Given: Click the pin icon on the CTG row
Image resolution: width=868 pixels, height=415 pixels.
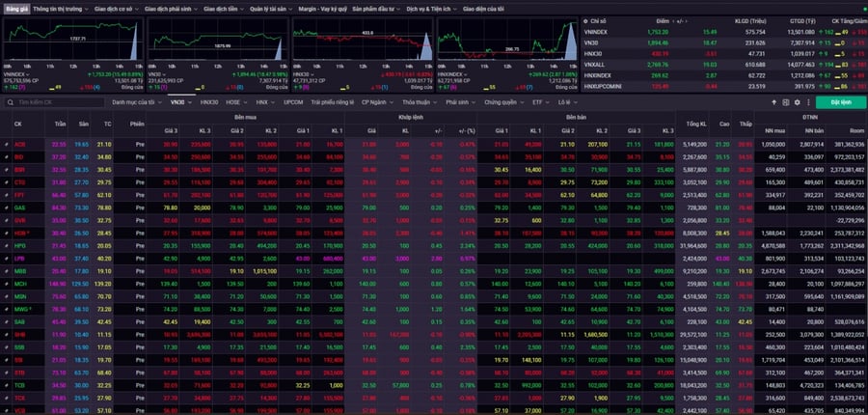Looking at the screenshot, I should point(7,182).
